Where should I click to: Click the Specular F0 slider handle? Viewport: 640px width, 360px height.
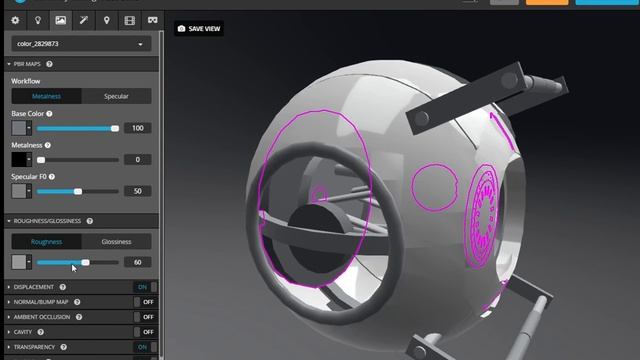click(x=78, y=191)
